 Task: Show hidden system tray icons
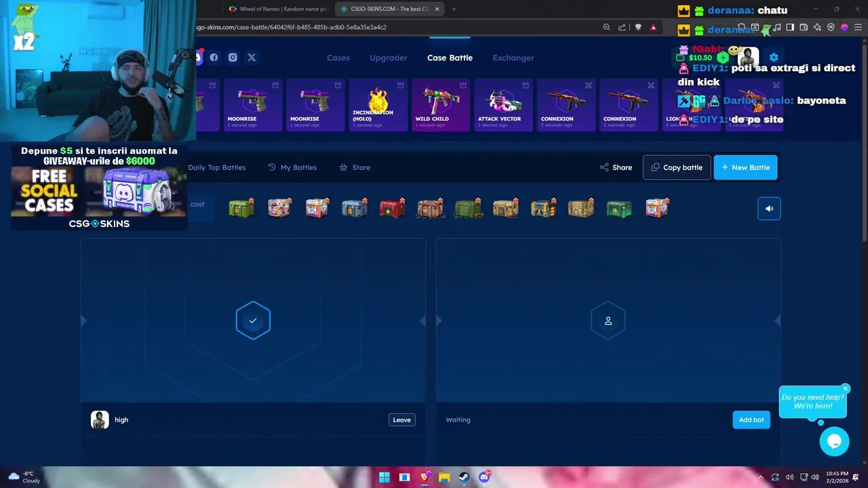(x=760, y=477)
